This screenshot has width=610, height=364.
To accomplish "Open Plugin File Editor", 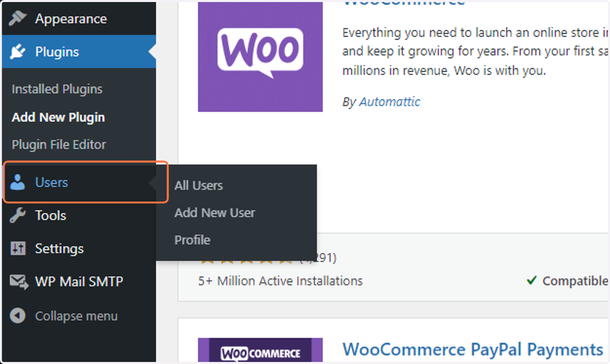I will (59, 145).
